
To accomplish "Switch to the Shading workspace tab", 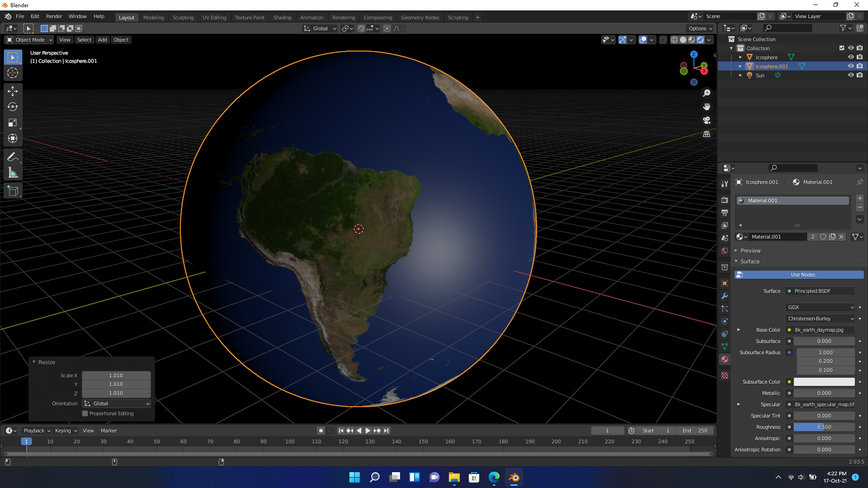I will pos(282,18).
